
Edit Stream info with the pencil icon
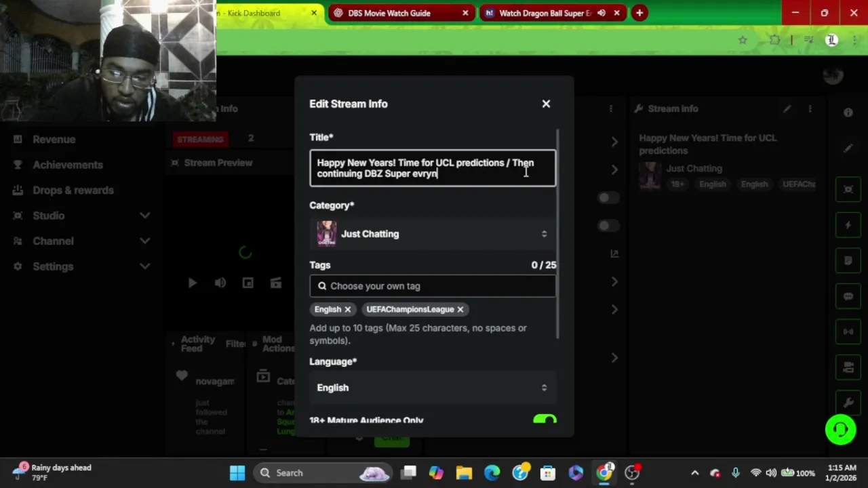click(787, 108)
